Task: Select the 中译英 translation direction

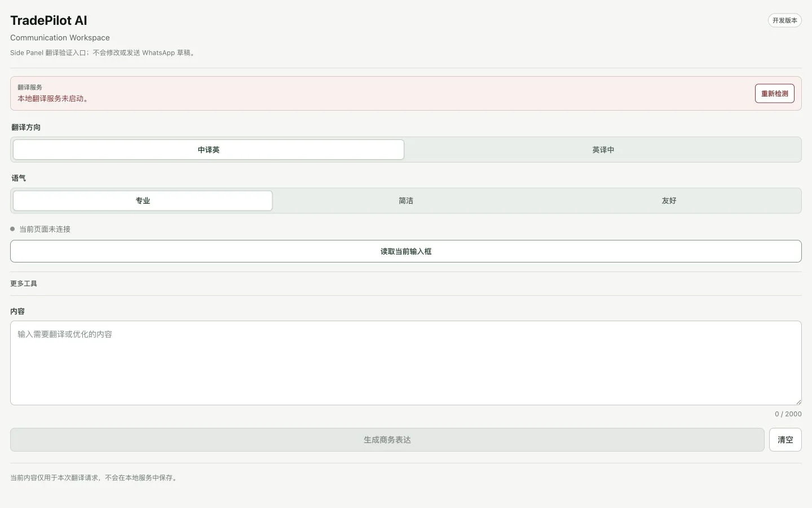Action: (209, 150)
